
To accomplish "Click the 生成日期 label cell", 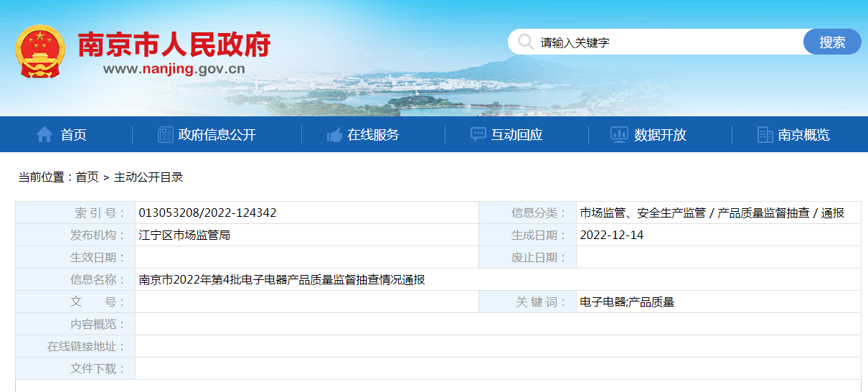I will pos(528,235).
